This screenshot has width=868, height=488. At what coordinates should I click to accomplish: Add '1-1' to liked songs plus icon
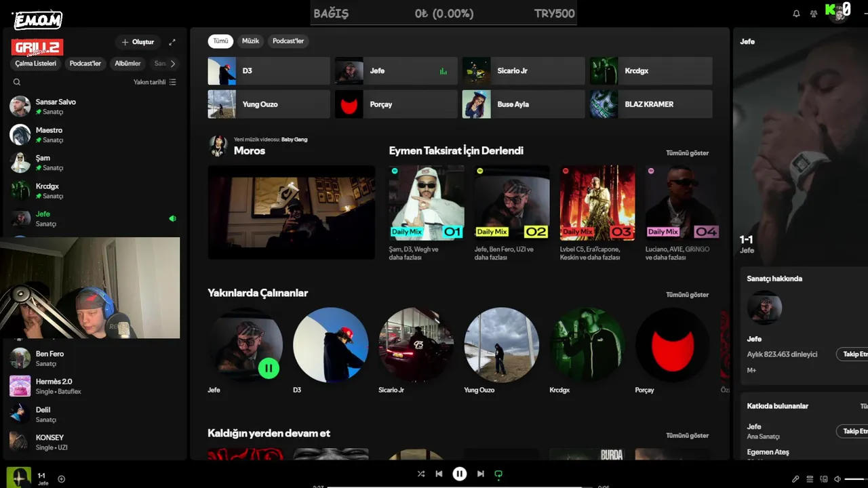click(x=61, y=479)
